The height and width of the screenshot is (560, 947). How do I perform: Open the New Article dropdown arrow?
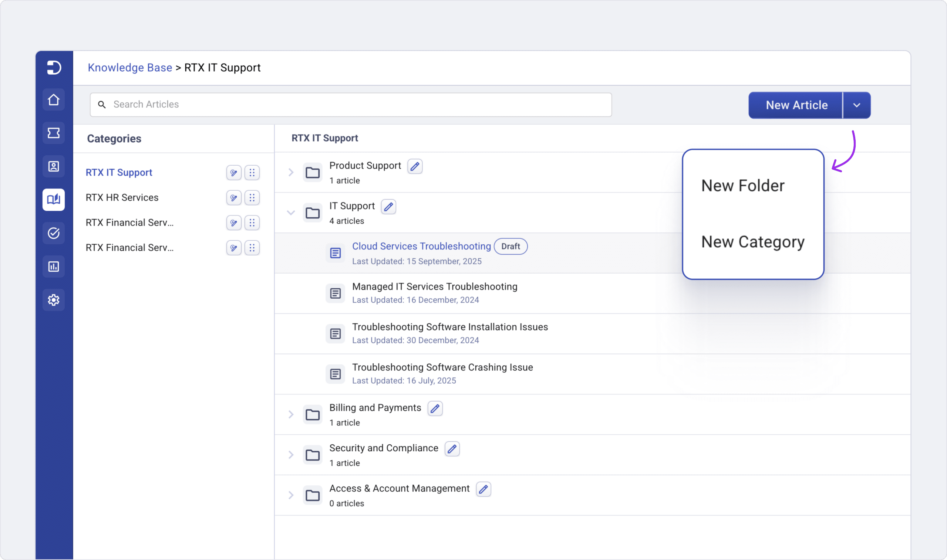[856, 105]
